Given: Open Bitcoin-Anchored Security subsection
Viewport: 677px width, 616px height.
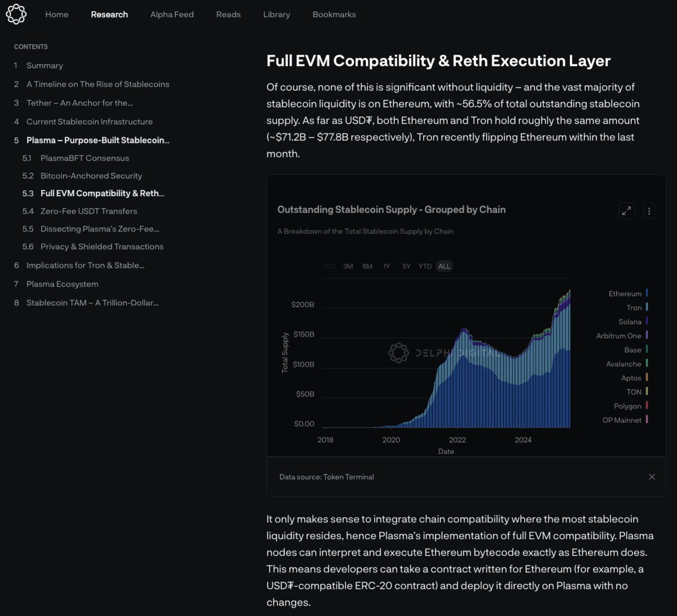Looking at the screenshot, I should pyautogui.click(x=91, y=175).
